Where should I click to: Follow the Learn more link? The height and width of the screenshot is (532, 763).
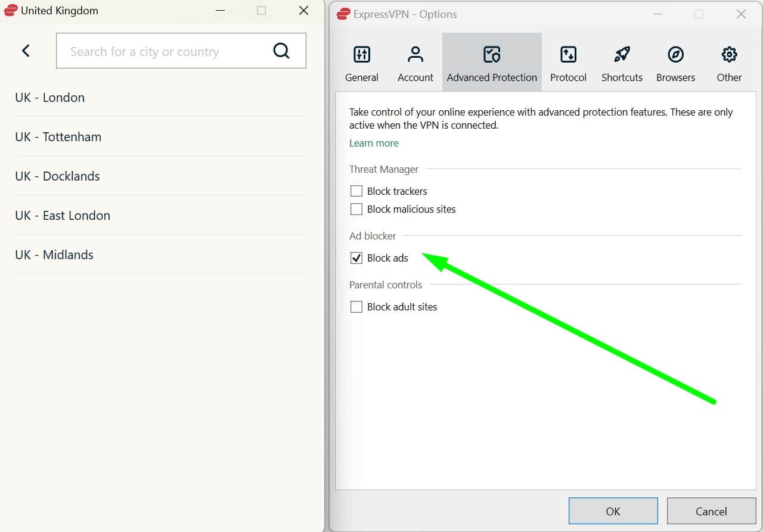[374, 143]
